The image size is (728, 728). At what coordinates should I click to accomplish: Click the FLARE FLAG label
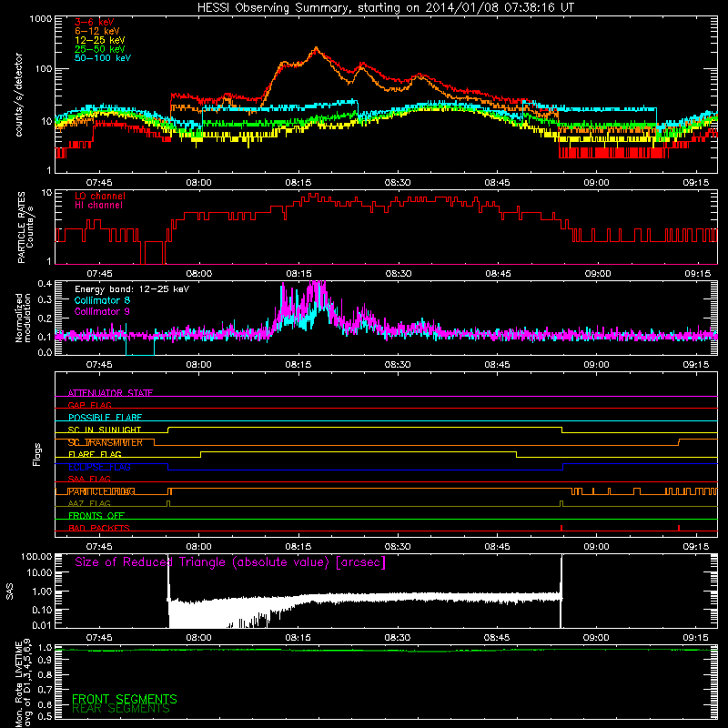[x=95, y=454]
